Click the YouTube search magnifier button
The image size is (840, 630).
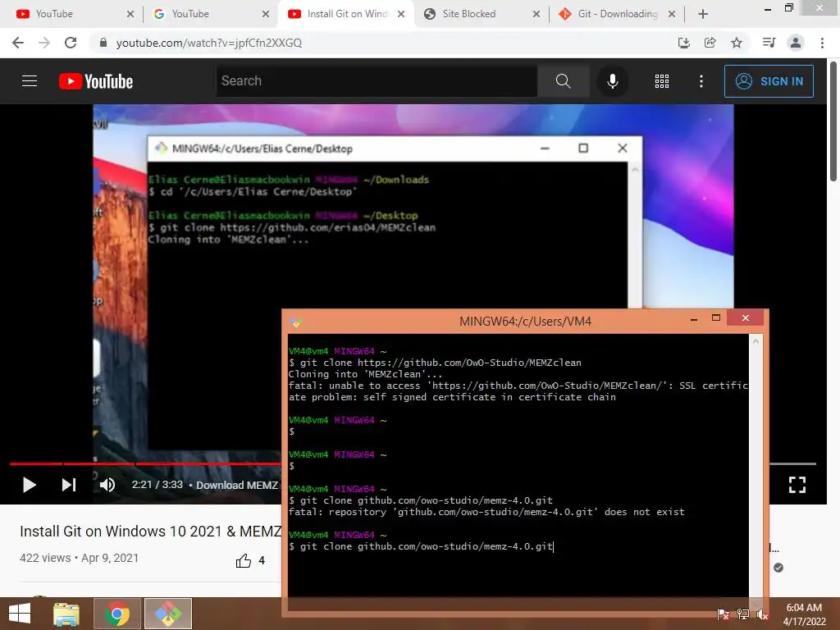(563, 81)
